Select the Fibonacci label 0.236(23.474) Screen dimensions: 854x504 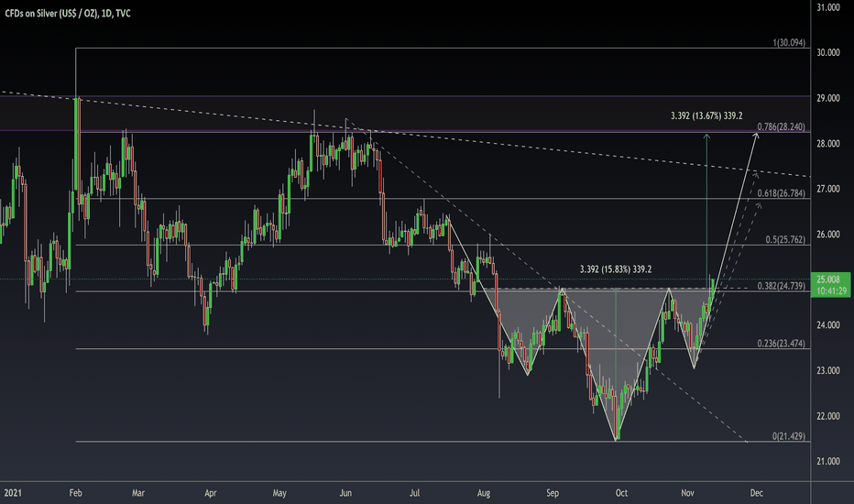click(x=781, y=344)
